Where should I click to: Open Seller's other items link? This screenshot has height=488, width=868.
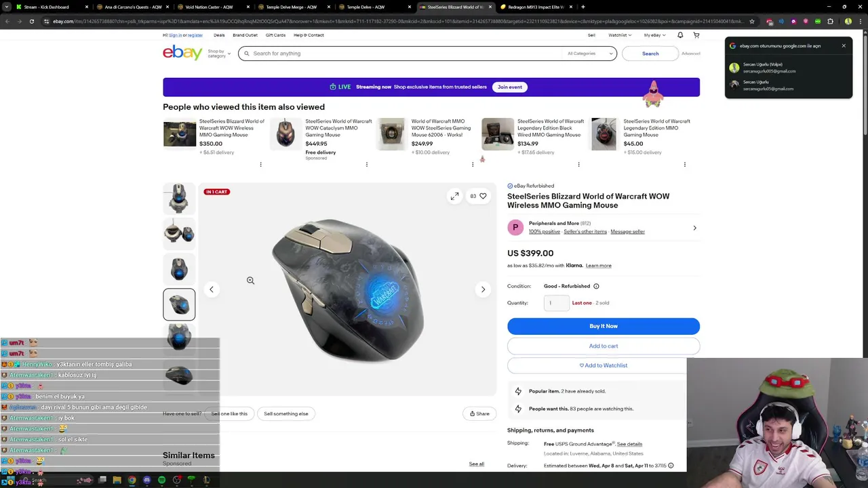[x=585, y=232]
